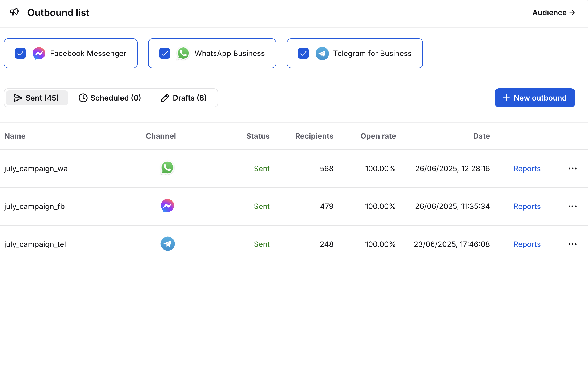Click the megaphone icon beside Outbound list
The image size is (588, 369).
click(14, 12)
